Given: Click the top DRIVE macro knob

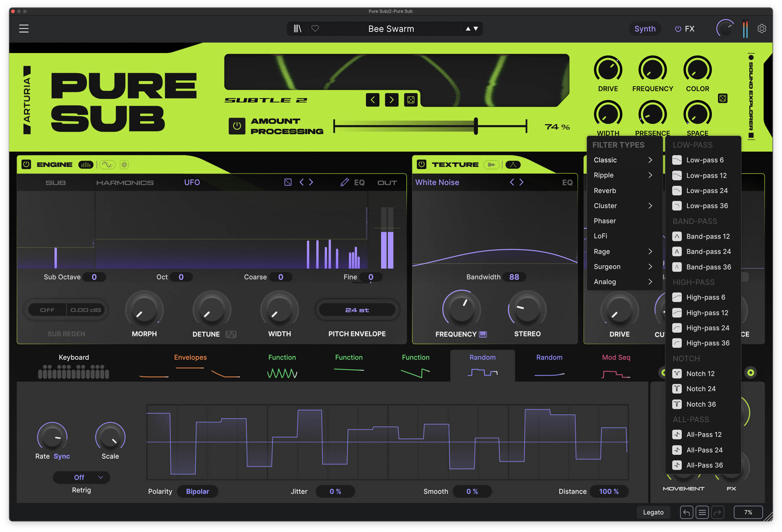Looking at the screenshot, I should (x=608, y=70).
